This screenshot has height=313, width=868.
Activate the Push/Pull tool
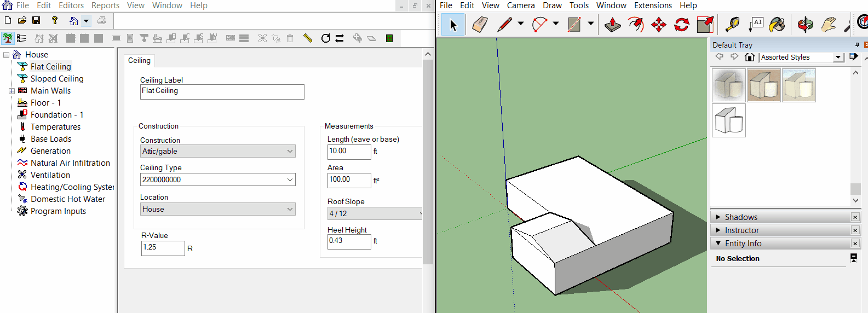(x=613, y=25)
